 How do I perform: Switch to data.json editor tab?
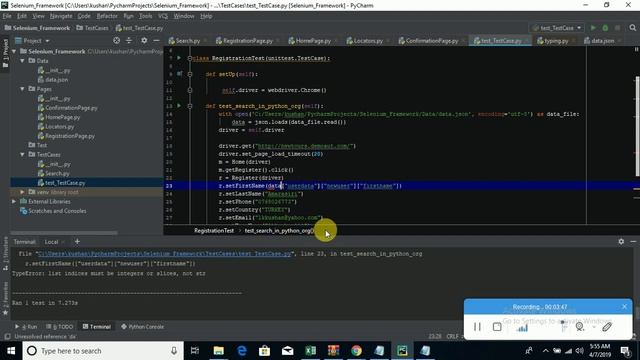tap(602, 41)
